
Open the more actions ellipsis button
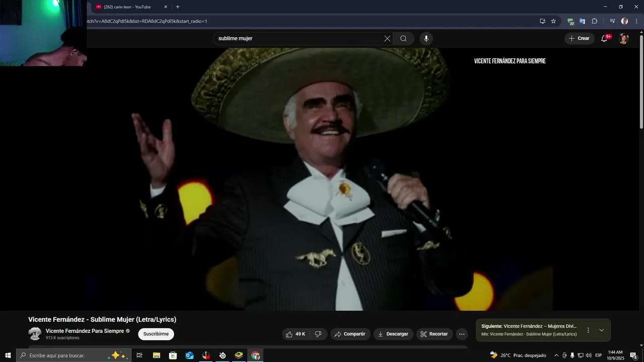(462, 334)
